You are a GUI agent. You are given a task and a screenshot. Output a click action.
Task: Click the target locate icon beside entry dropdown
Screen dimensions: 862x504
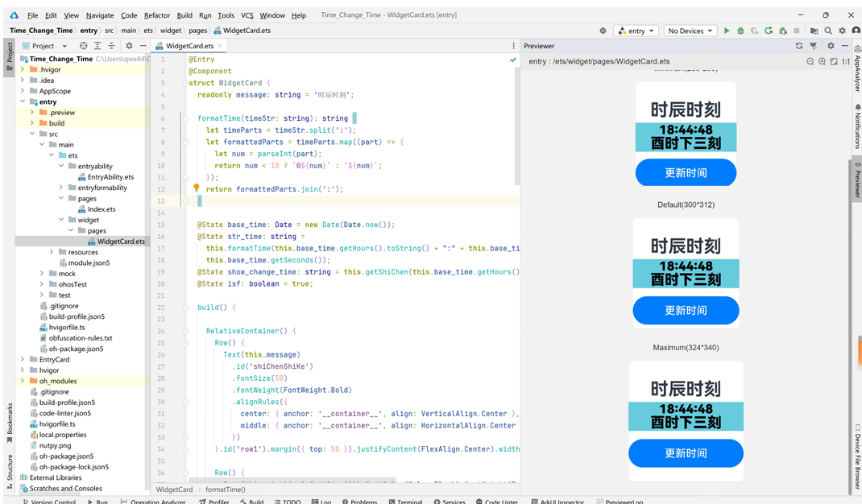click(603, 31)
